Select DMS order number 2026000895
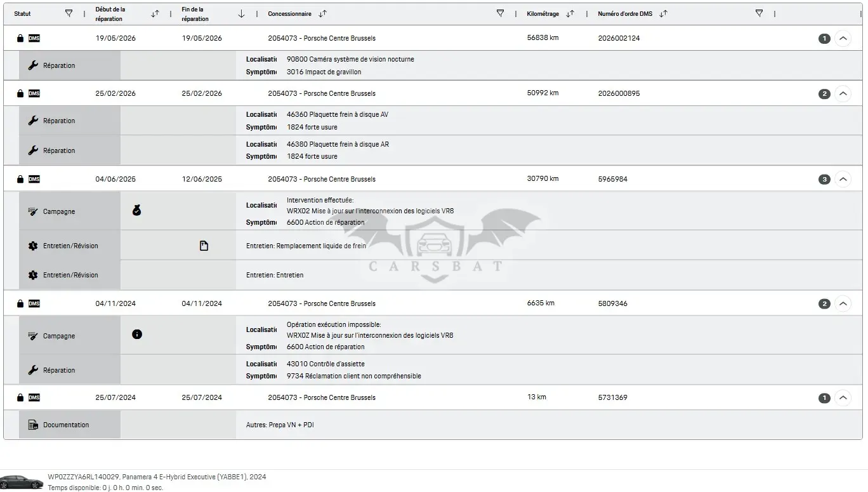Viewport: 868px width, 492px height. point(619,93)
